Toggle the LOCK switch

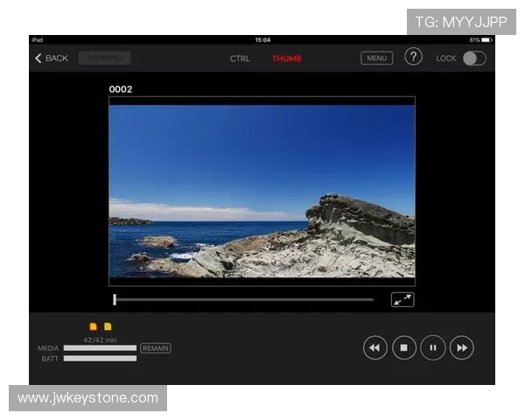pyautogui.click(x=474, y=58)
